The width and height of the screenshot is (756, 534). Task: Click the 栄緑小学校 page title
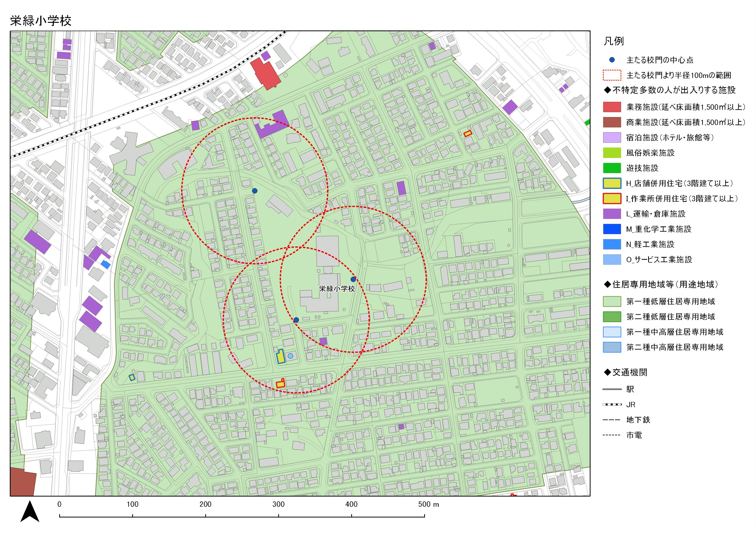(41, 21)
